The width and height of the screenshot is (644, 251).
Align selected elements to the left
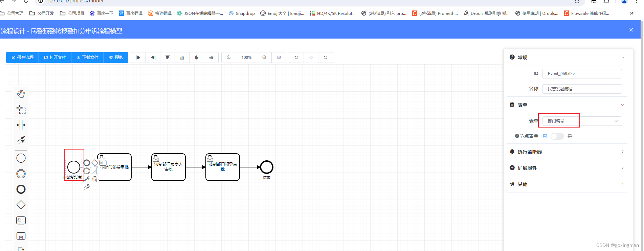click(x=138, y=58)
